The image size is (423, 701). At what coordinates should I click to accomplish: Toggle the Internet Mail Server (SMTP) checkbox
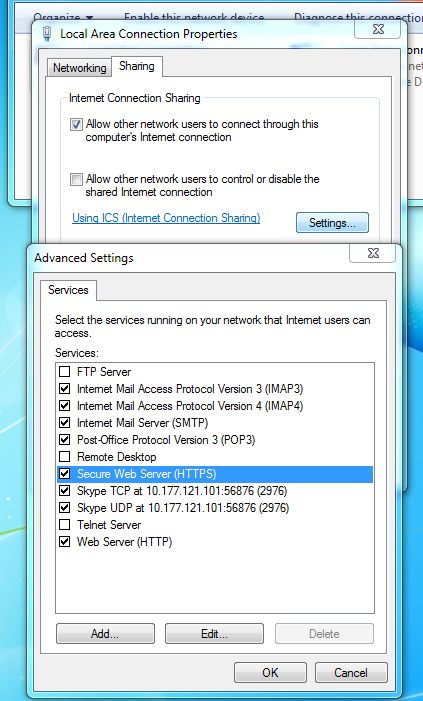click(65, 422)
